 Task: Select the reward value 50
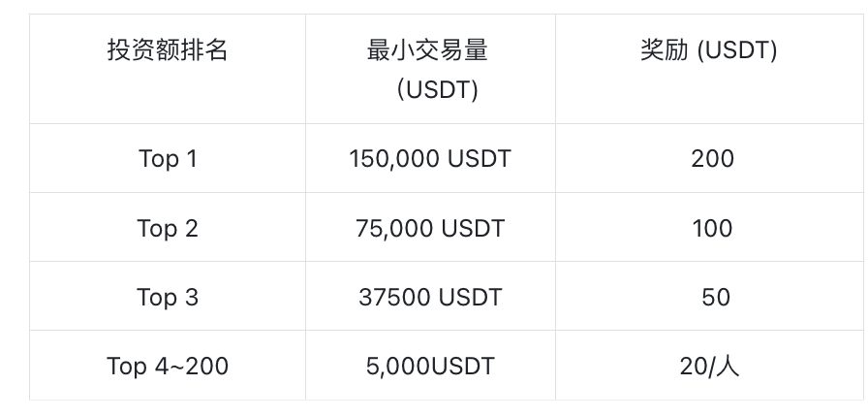tap(715, 297)
